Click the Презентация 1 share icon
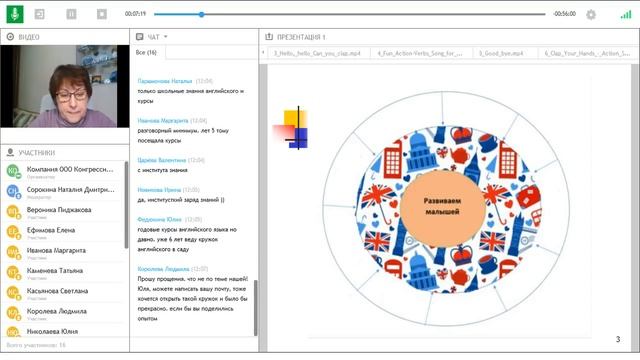 point(269,37)
